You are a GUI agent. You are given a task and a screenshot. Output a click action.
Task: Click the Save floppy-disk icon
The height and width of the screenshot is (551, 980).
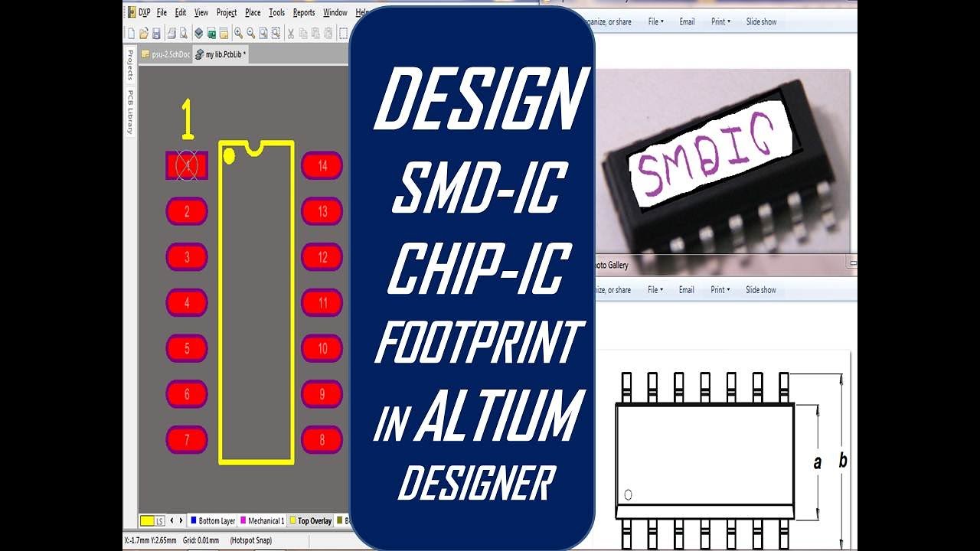[156, 34]
